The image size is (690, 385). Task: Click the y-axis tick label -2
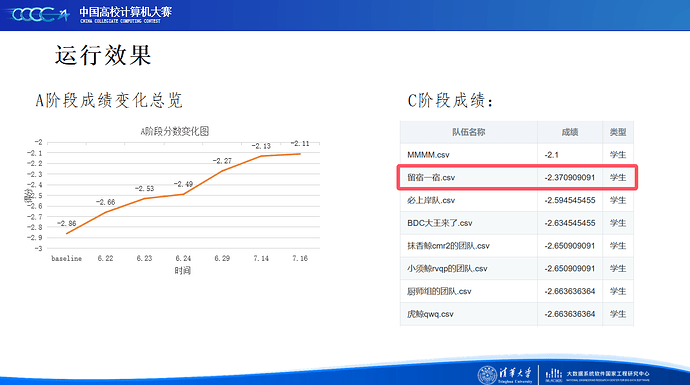39,142
